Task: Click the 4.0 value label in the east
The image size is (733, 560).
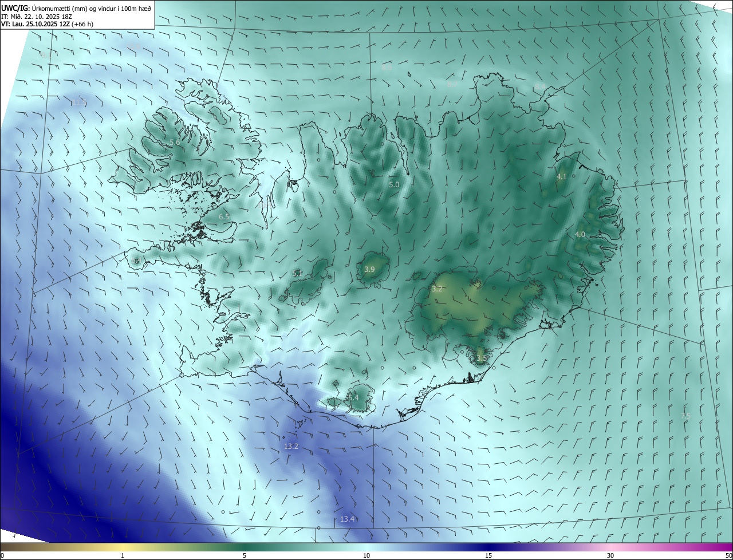Action: 580,235
